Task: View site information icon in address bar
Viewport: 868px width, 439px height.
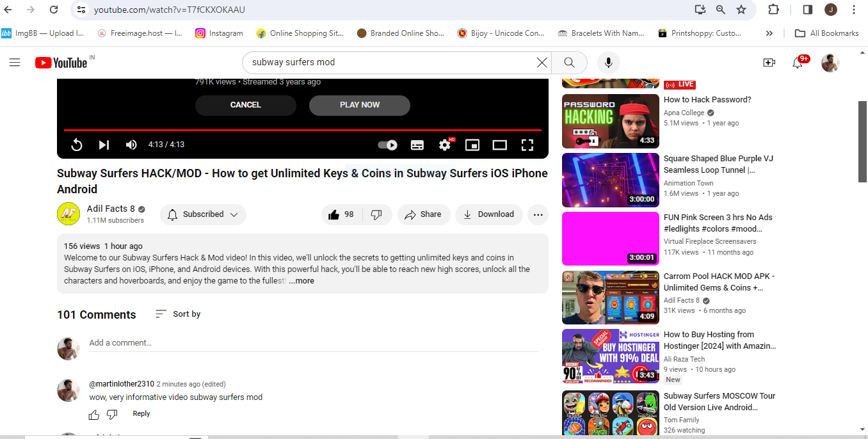Action: pos(80,10)
